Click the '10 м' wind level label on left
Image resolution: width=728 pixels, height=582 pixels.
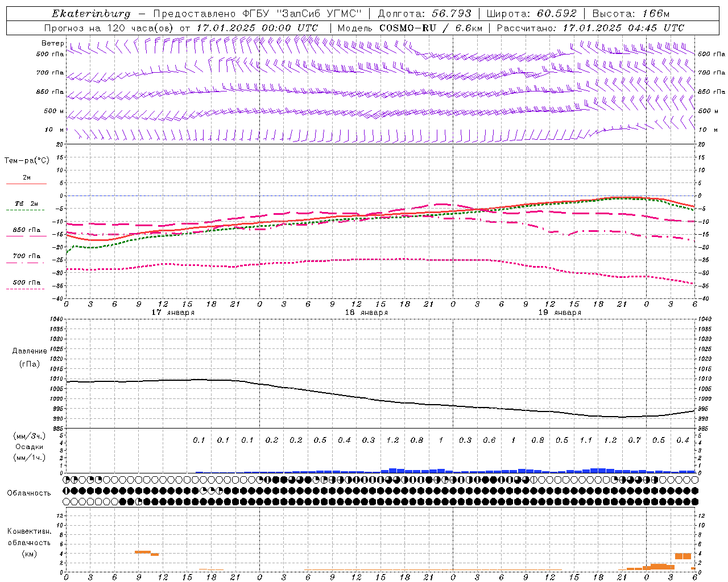pos(54,130)
